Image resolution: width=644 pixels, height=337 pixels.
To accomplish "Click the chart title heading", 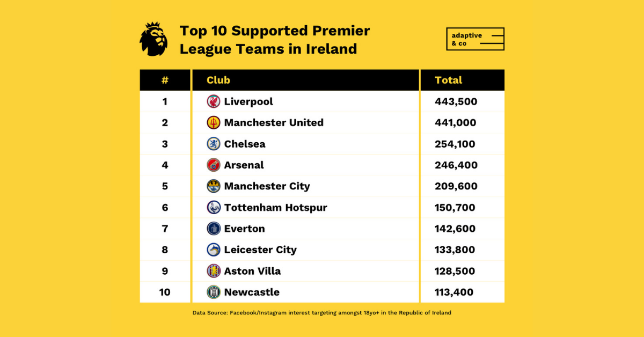I will pos(275,40).
